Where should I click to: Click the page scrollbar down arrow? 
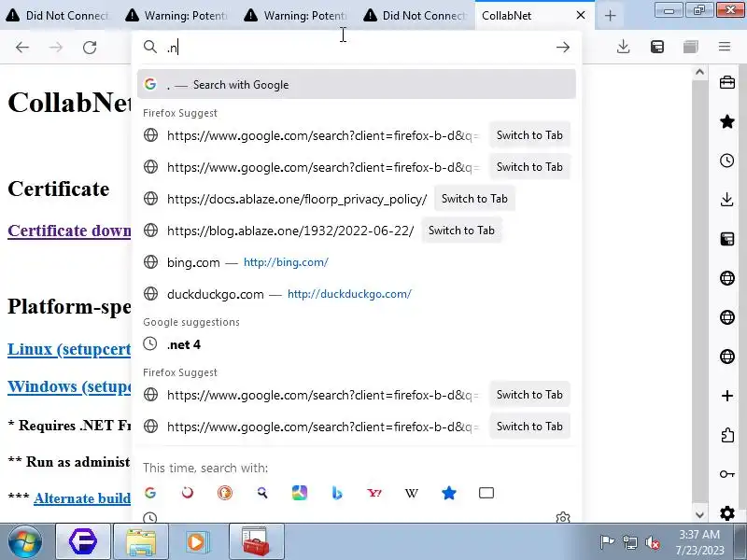(699, 514)
